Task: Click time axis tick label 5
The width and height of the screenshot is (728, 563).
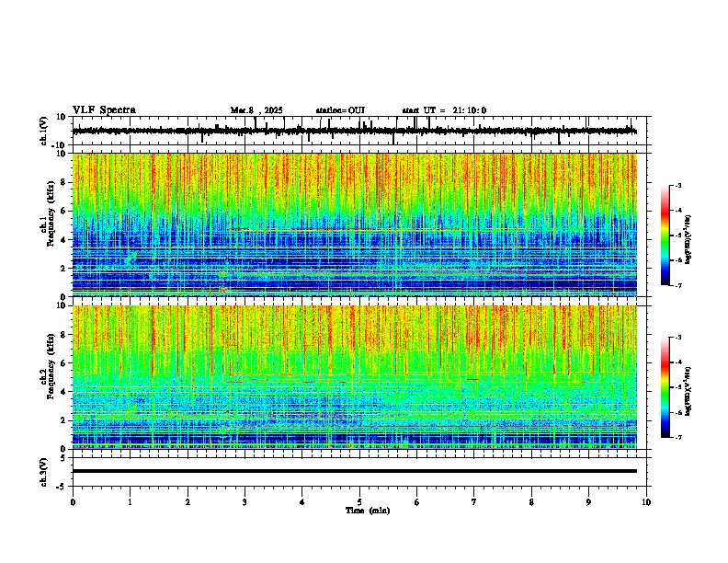Action: click(359, 502)
